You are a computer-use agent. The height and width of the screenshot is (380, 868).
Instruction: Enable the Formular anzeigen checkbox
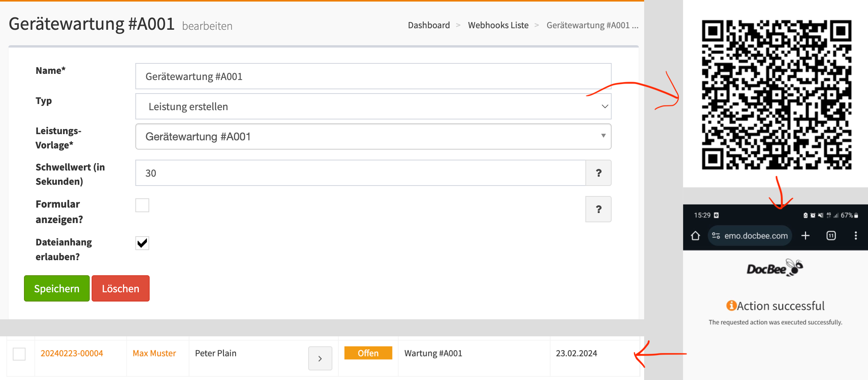(142, 205)
